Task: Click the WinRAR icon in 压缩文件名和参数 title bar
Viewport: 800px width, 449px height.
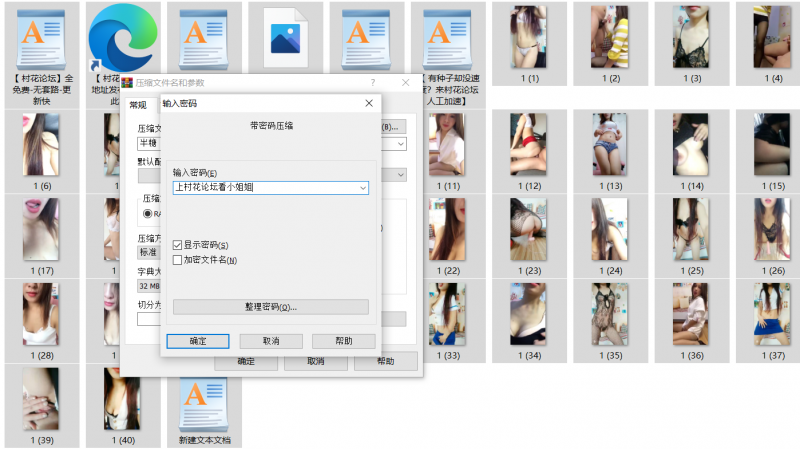Action: pyautogui.click(x=128, y=82)
